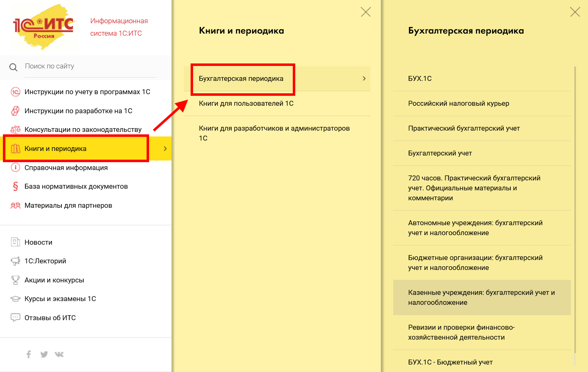Image resolution: width=588 pixels, height=372 pixels.
Task: Go to Акции и конкурсы
Action: [54, 280]
